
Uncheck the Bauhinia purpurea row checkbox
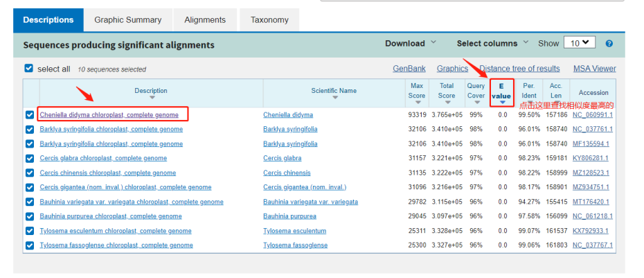pyautogui.click(x=30, y=216)
